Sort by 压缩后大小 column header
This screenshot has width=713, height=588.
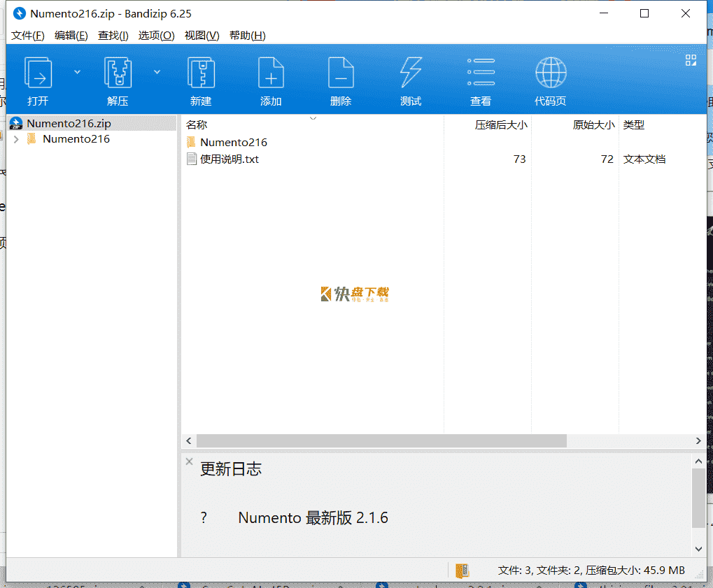point(501,124)
